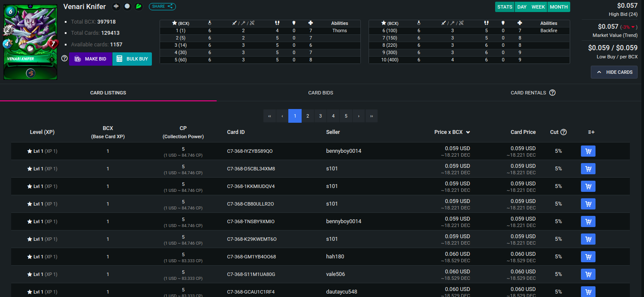Open the Card Rentals tab

click(x=528, y=93)
